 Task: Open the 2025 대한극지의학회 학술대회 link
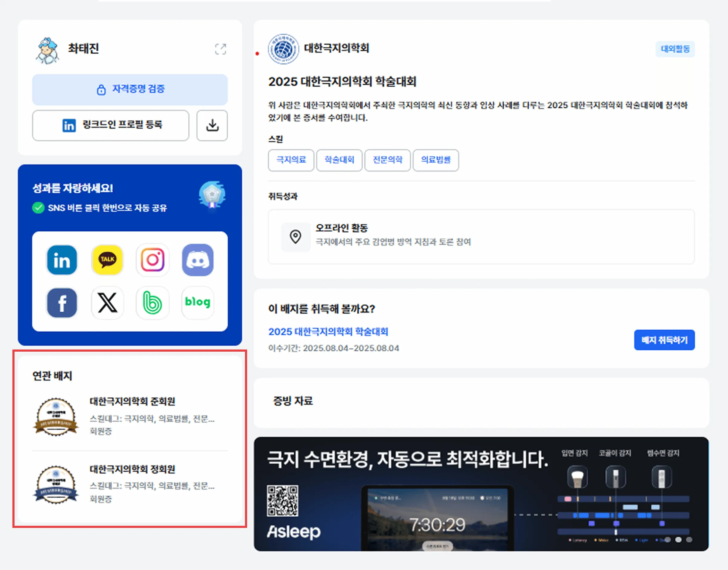(x=328, y=331)
